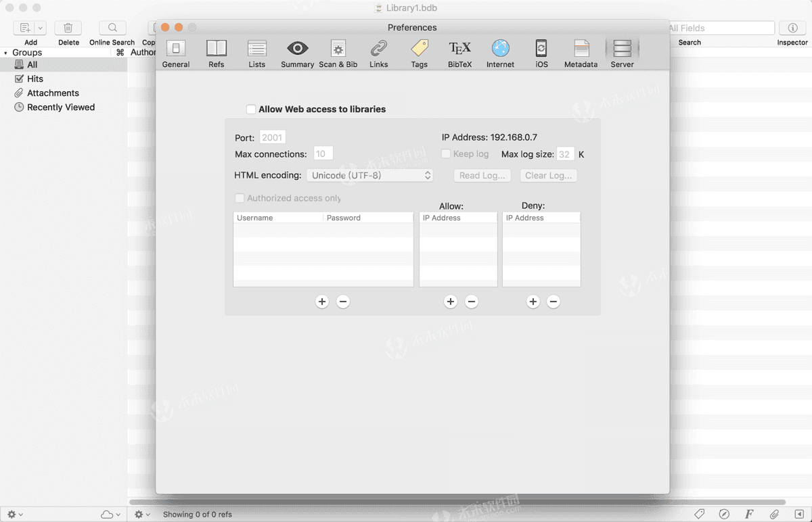
Task: Click the iOS sync preferences icon
Action: 541,53
